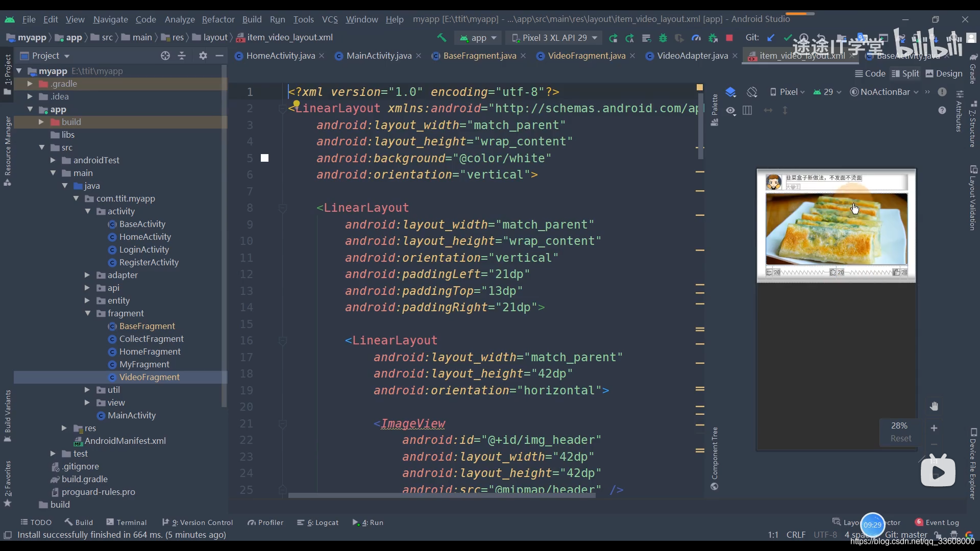Click the Apply Code Changes icon

(646, 38)
